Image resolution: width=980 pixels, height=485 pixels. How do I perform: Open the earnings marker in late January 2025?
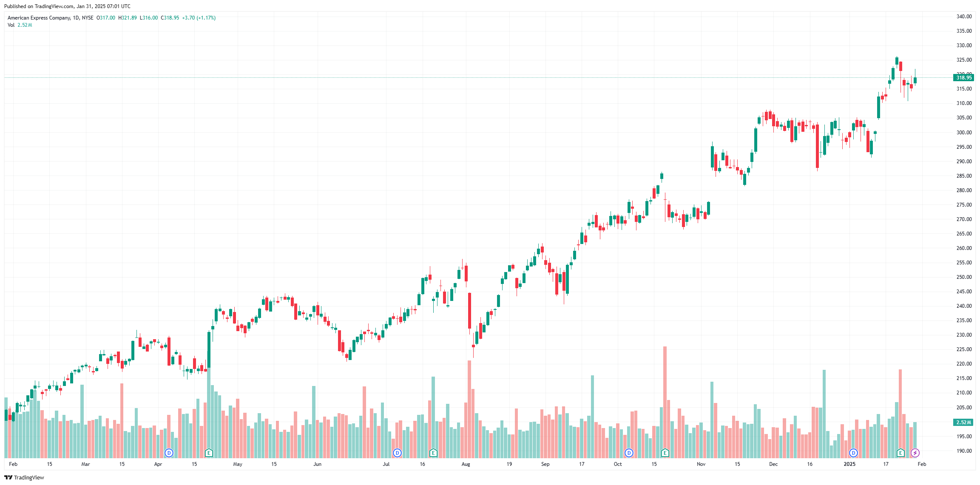click(x=900, y=453)
